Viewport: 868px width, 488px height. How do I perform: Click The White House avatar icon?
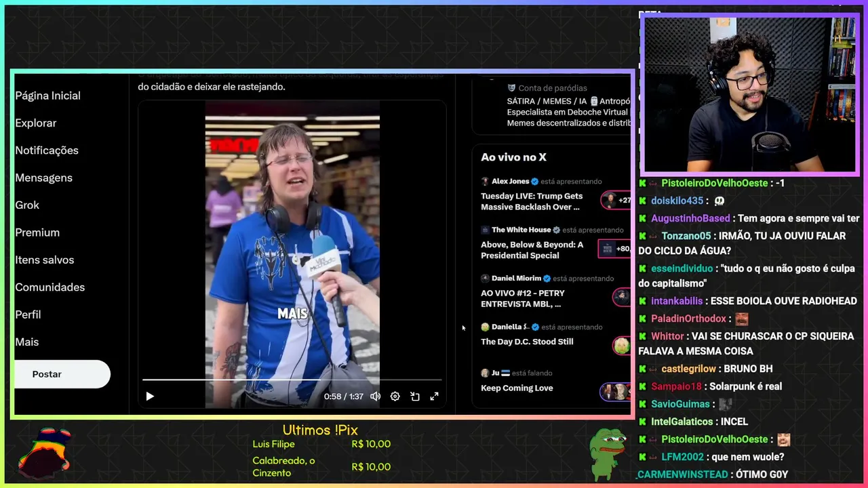(485, 230)
